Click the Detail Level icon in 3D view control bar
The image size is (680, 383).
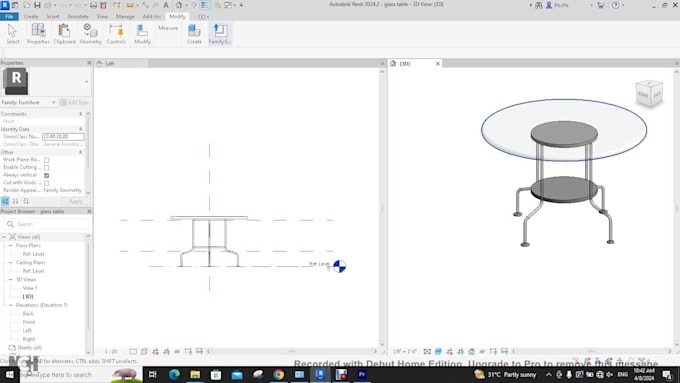427,351
